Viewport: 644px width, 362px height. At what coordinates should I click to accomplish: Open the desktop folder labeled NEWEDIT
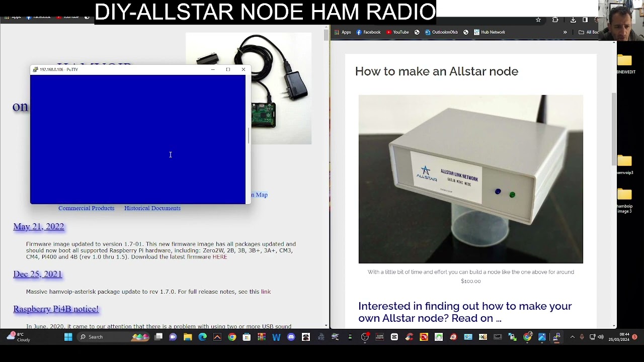(625, 63)
